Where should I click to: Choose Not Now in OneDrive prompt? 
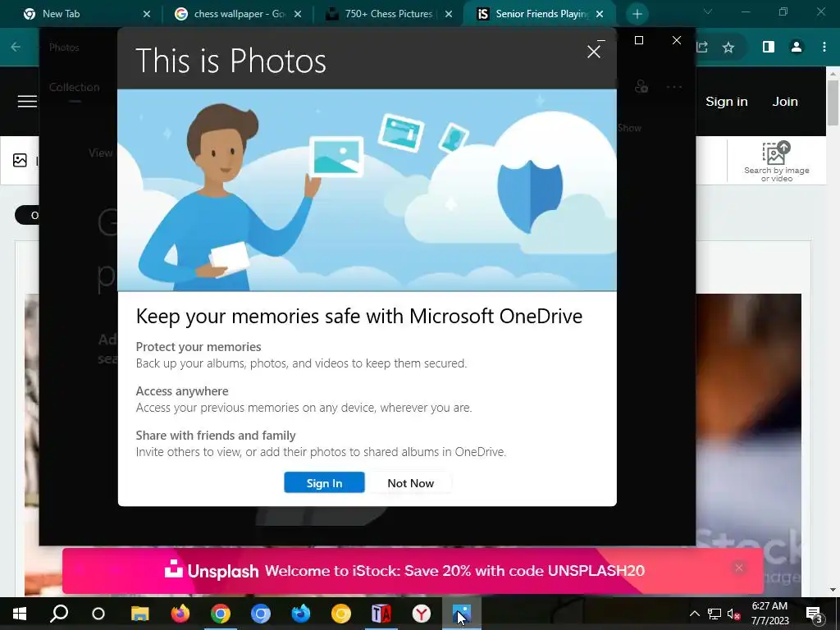click(x=410, y=482)
